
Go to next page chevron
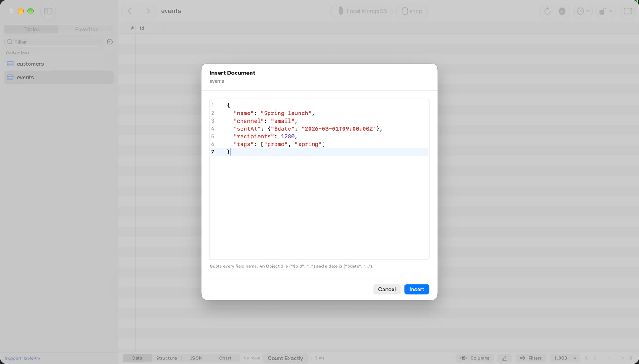622,358
